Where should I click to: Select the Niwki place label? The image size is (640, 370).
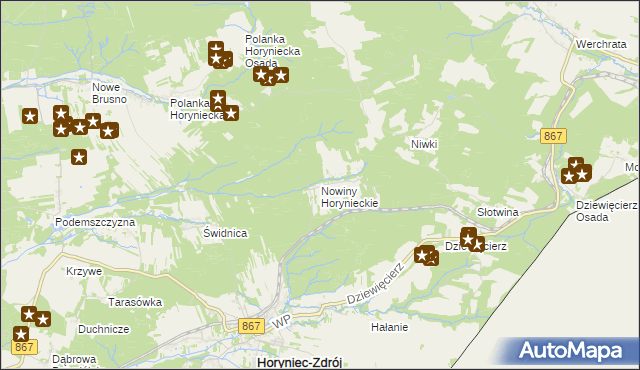(x=424, y=144)
